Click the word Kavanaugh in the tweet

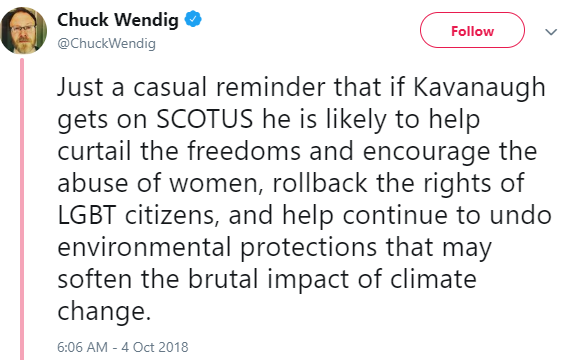click(x=479, y=88)
